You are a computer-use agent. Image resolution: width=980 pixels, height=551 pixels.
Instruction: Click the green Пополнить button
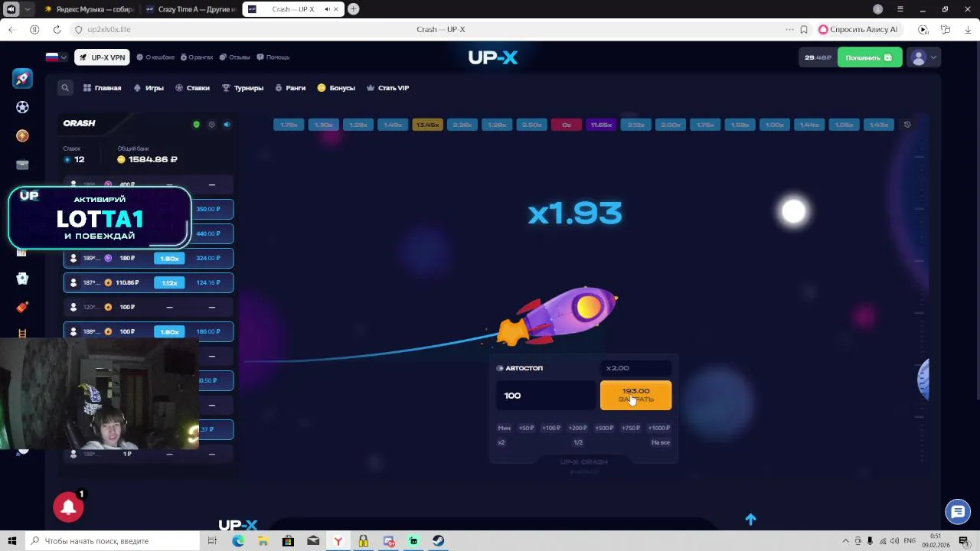870,57
